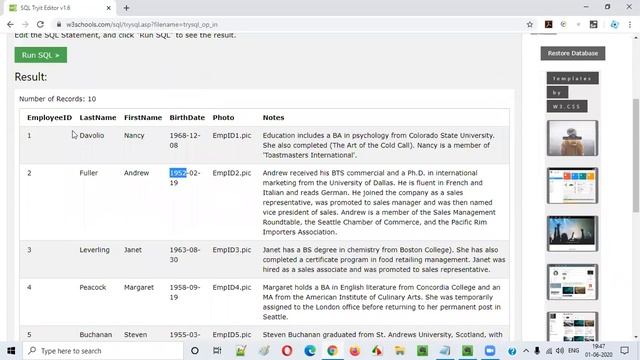Open the colorful tiles template thumbnail
Image resolution: width=640 pixels, height=360 pixels.
(572, 186)
